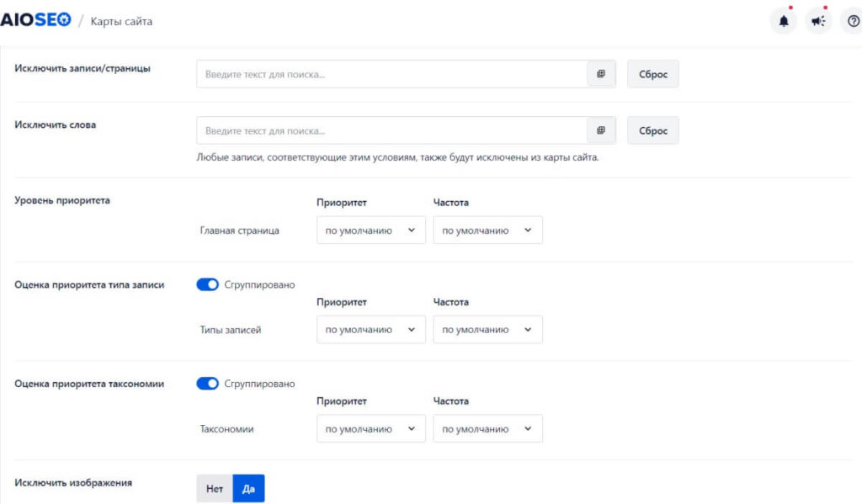
Task: Focus the exclude words search input
Action: 391,130
